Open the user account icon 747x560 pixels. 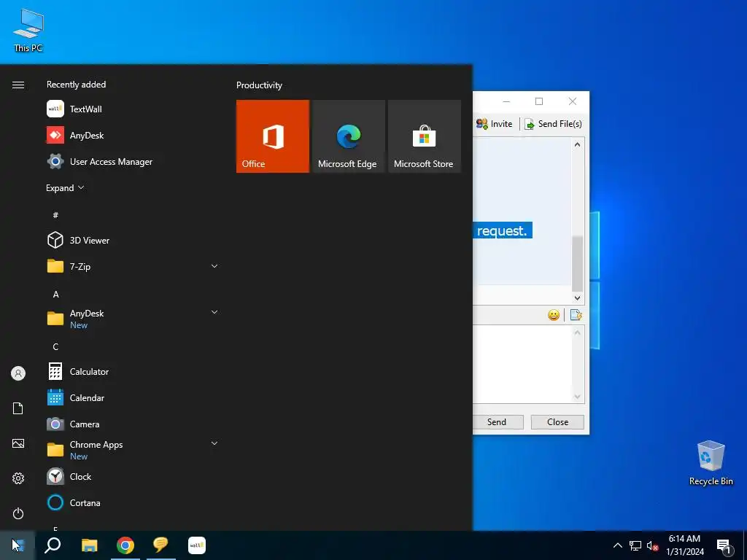[x=18, y=373]
